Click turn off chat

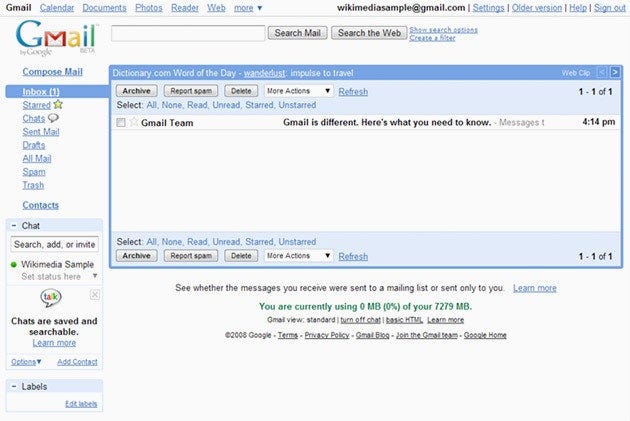tap(360, 320)
